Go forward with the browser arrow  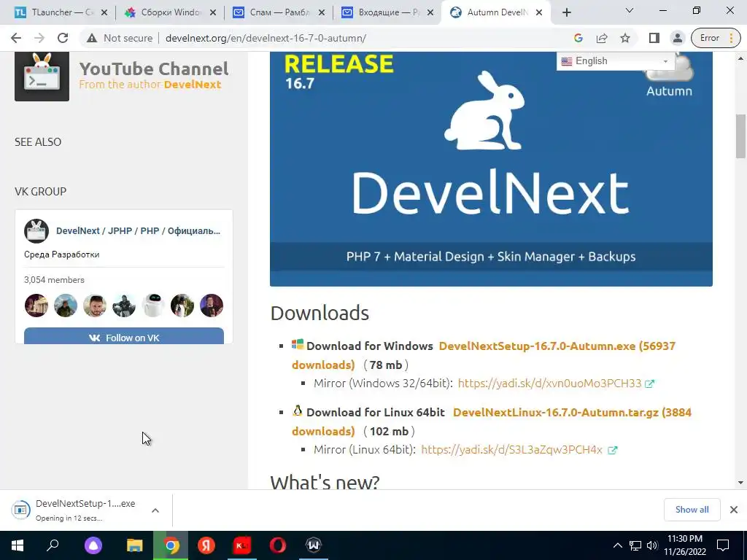pos(39,38)
